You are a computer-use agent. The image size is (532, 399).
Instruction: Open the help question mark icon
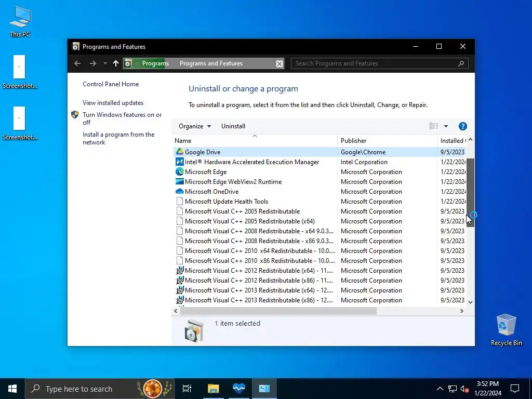pos(462,126)
